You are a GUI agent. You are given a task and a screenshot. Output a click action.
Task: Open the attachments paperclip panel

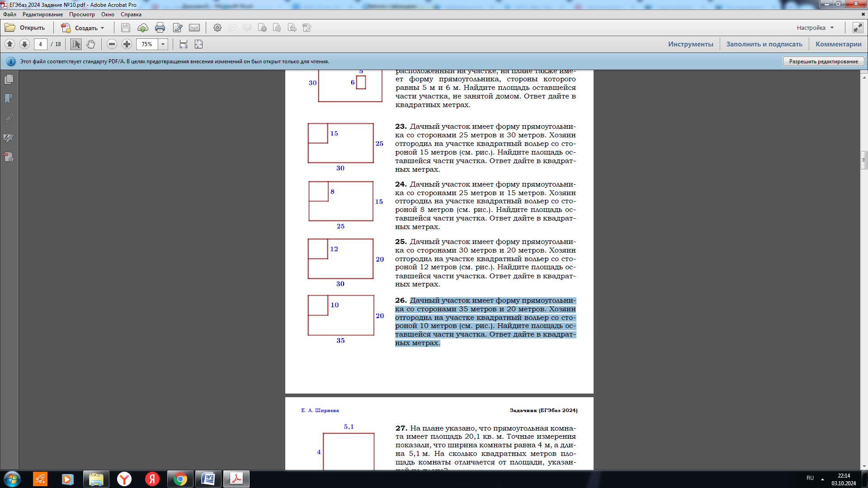9,118
